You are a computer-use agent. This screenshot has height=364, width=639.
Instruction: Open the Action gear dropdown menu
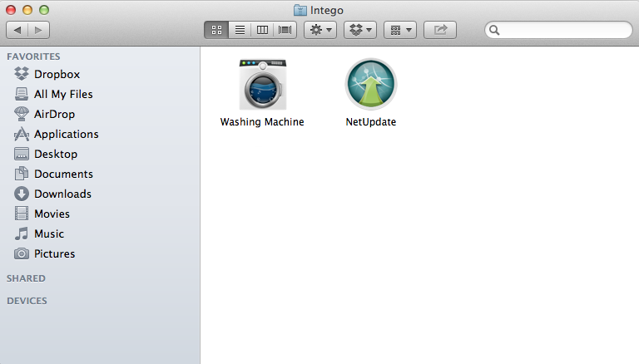pyautogui.click(x=320, y=30)
